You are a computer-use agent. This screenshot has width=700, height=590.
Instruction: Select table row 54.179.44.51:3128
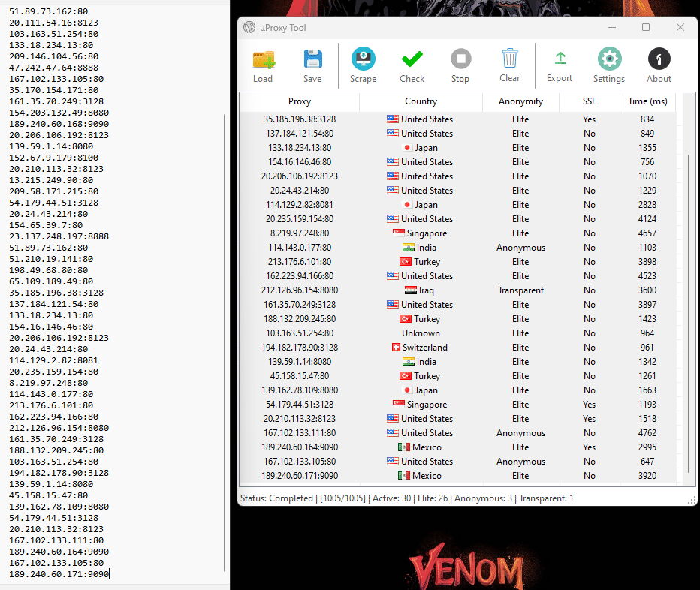point(458,405)
